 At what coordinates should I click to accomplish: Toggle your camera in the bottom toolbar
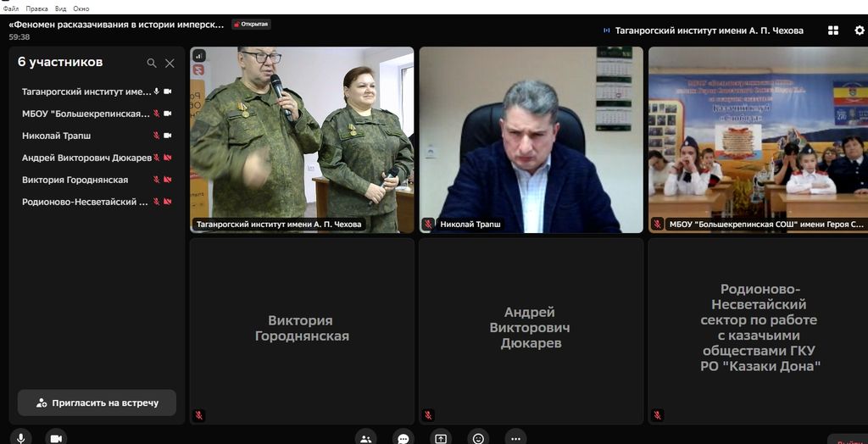point(56,437)
